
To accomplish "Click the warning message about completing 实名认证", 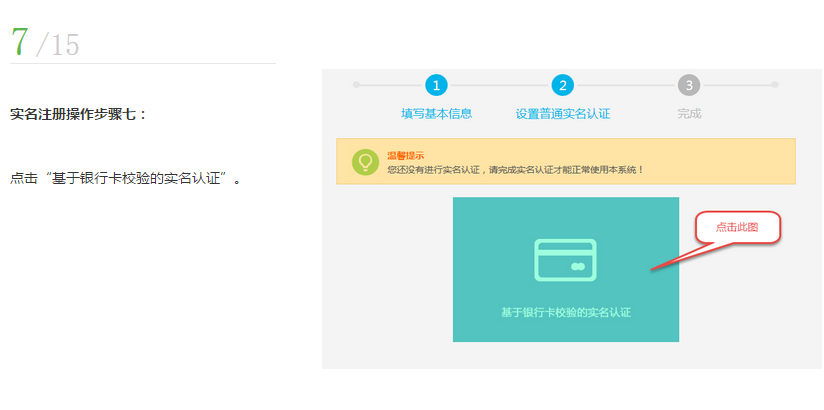I will tap(515, 170).
